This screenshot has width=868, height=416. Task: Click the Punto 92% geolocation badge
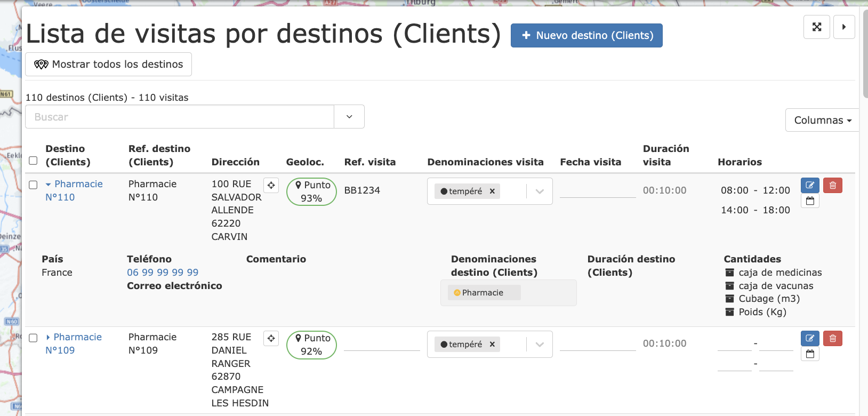pos(311,345)
